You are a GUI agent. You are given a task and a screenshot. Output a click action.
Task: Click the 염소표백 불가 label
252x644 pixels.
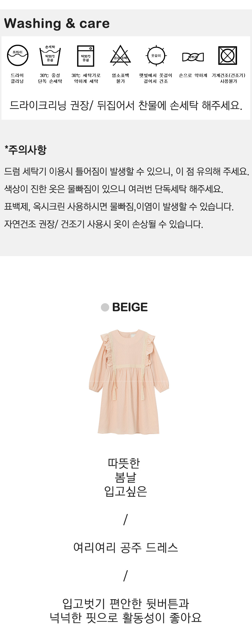(x=120, y=78)
